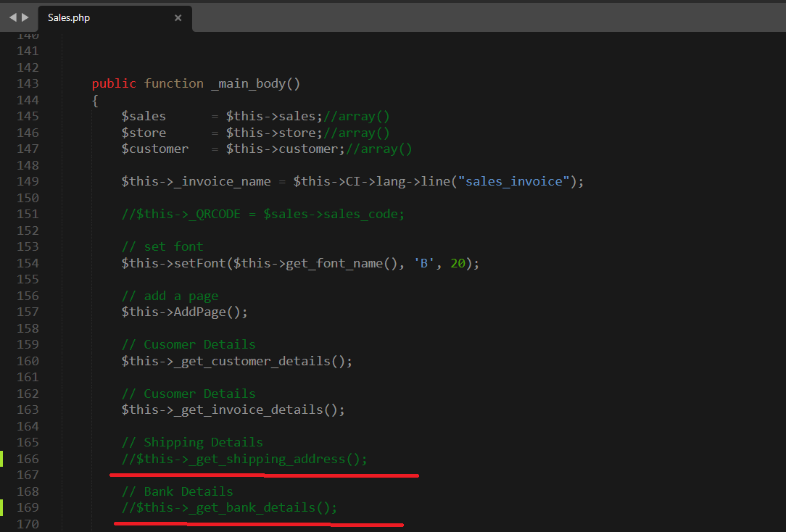This screenshot has height=532, width=786.
Task: Click line number 166 in gutter
Action: (x=28, y=459)
